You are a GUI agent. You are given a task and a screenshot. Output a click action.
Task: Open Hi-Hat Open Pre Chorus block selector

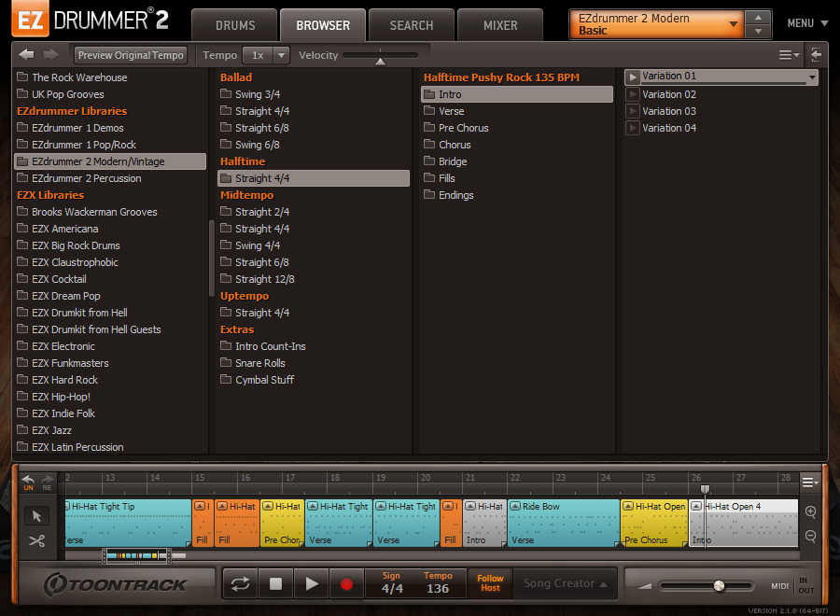point(628,506)
